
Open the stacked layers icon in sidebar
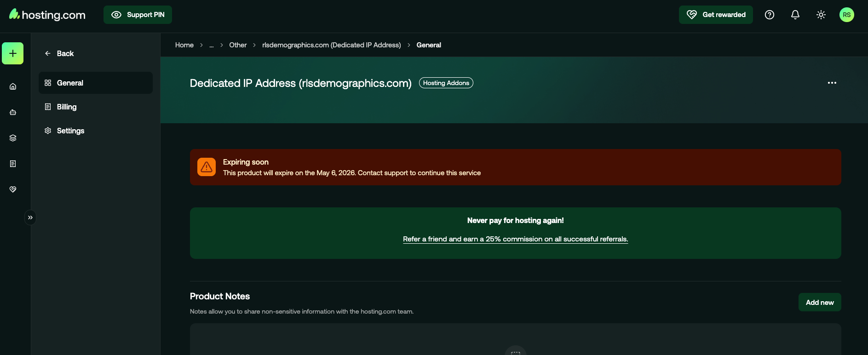tap(13, 138)
